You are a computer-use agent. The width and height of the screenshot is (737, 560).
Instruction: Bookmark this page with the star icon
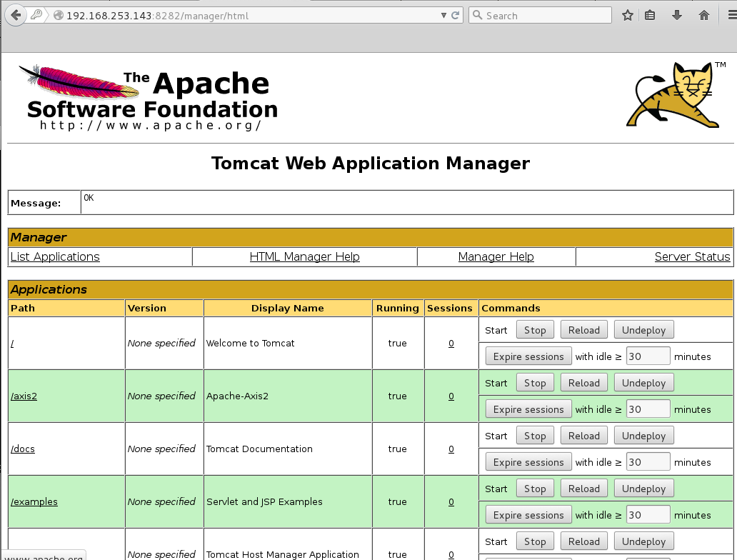pos(627,15)
